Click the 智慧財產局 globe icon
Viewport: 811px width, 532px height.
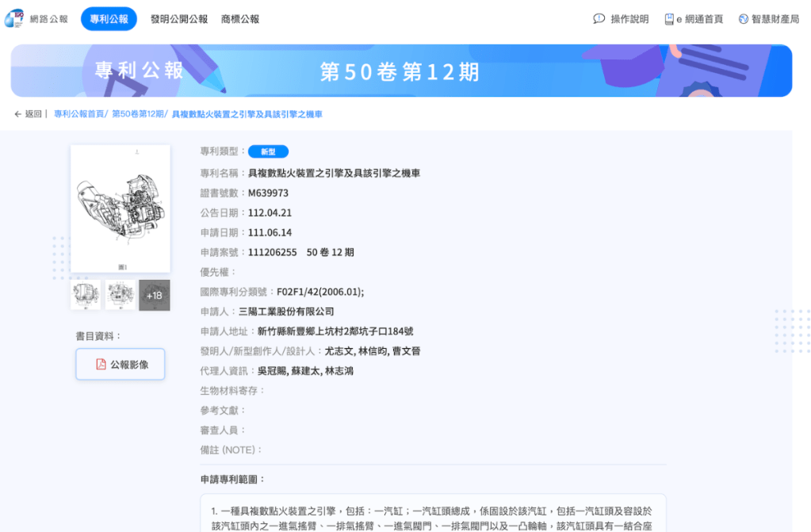(x=744, y=19)
